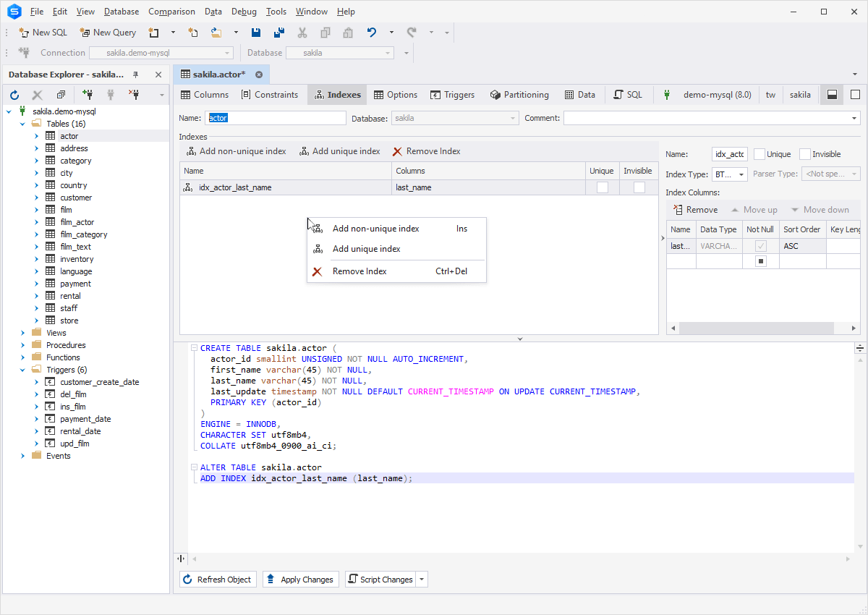Check the Unique box beside index name

coord(759,154)
